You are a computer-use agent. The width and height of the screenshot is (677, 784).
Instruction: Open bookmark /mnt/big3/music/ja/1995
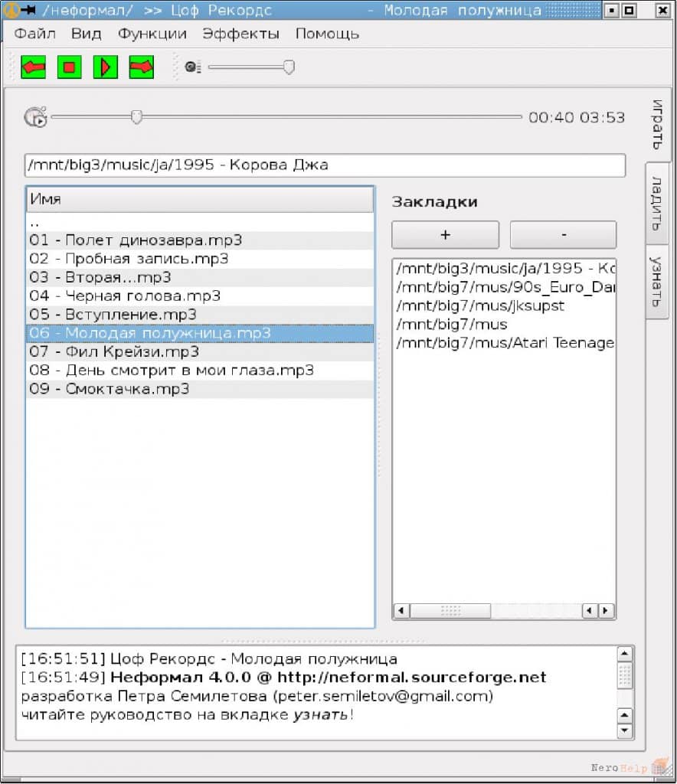pyautogui.click(x=505, y=269)
